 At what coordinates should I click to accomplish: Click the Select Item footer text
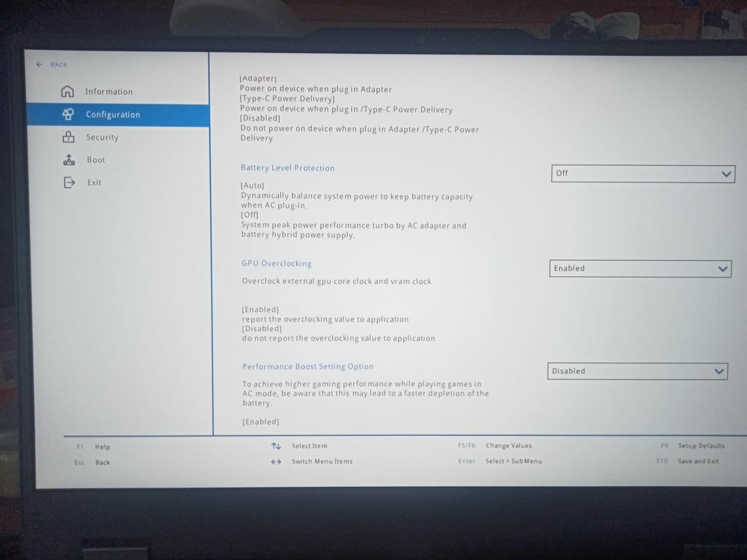[309, 446]
